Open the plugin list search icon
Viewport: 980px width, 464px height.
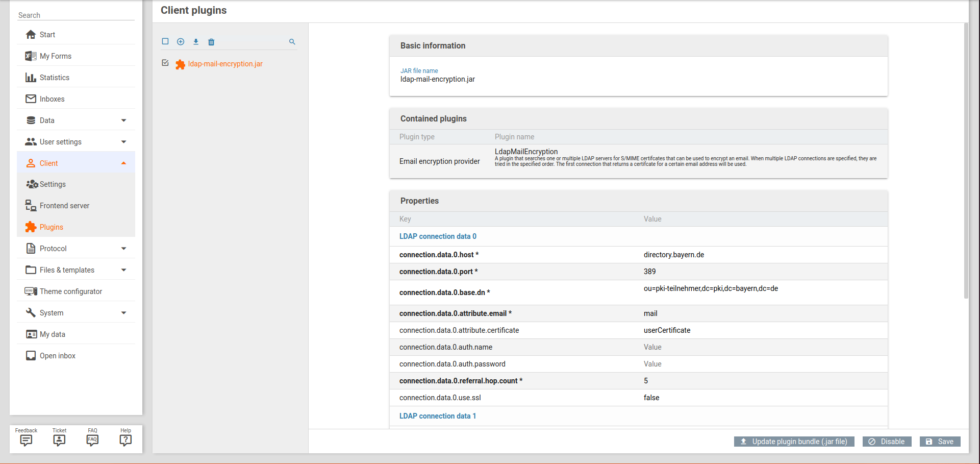pos(292,42)
